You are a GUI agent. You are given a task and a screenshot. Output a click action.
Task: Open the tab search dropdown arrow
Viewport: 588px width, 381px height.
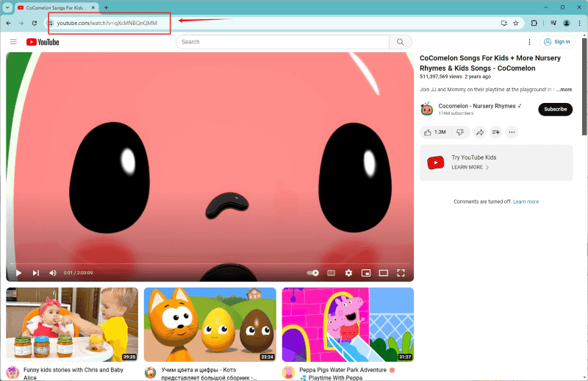click(x=7, y=7)
